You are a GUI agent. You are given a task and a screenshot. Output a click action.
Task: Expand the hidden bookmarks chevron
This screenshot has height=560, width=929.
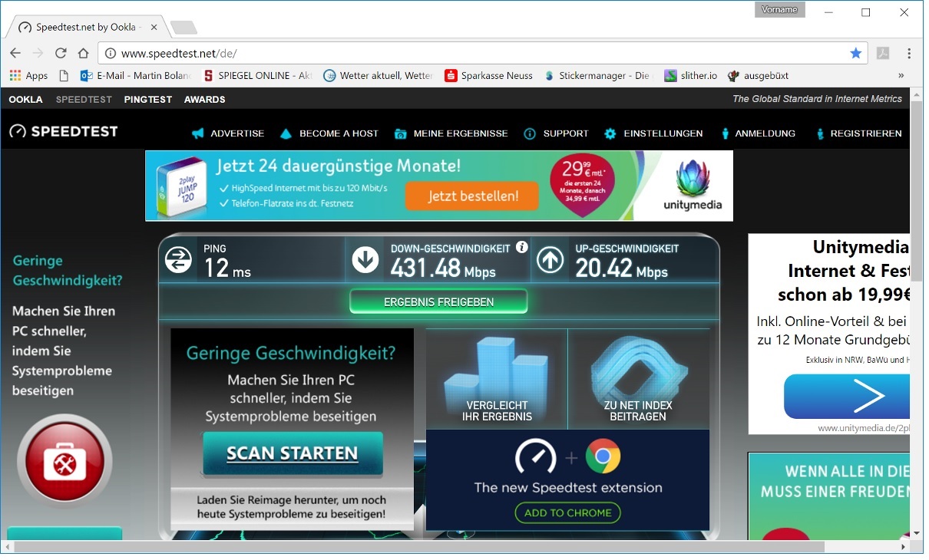(x=901, y=75)
